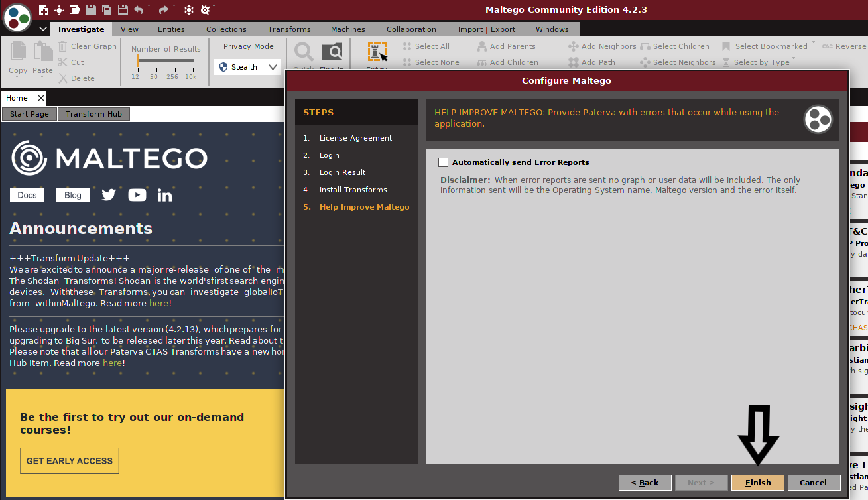Switch to the Machines ribbon tab
The image size is (868, 500).
tap(348, 29)
